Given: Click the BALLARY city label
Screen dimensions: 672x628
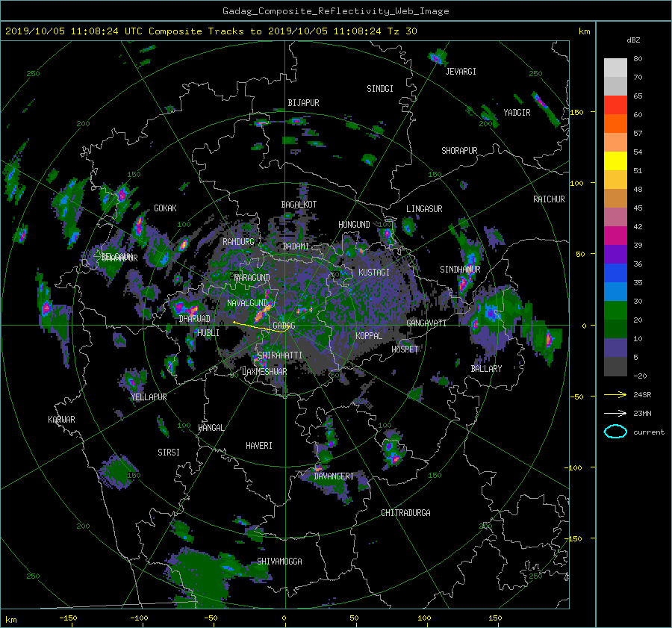Looking at the screenshot, I should coord(486,369).
